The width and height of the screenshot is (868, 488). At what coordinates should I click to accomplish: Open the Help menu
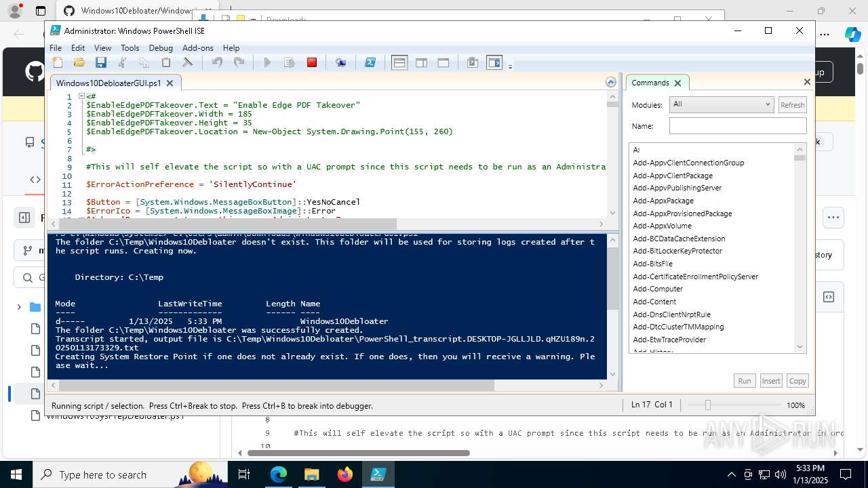coord(231,48)
